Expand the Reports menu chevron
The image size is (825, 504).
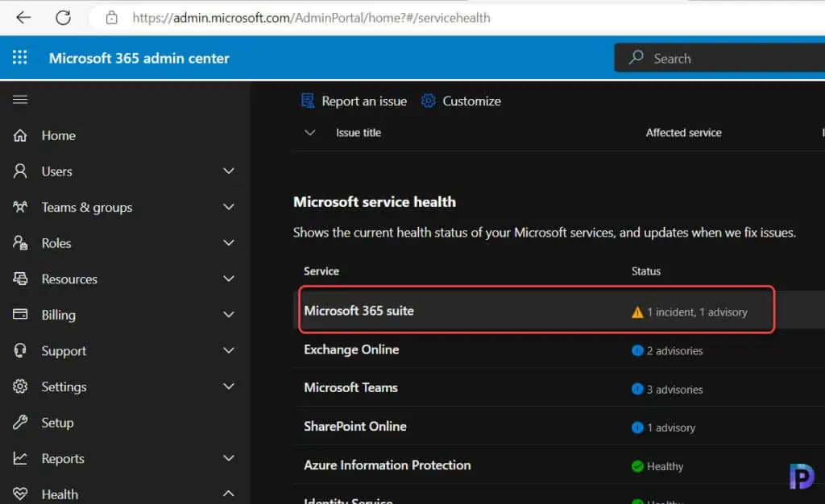coord(228,458)
